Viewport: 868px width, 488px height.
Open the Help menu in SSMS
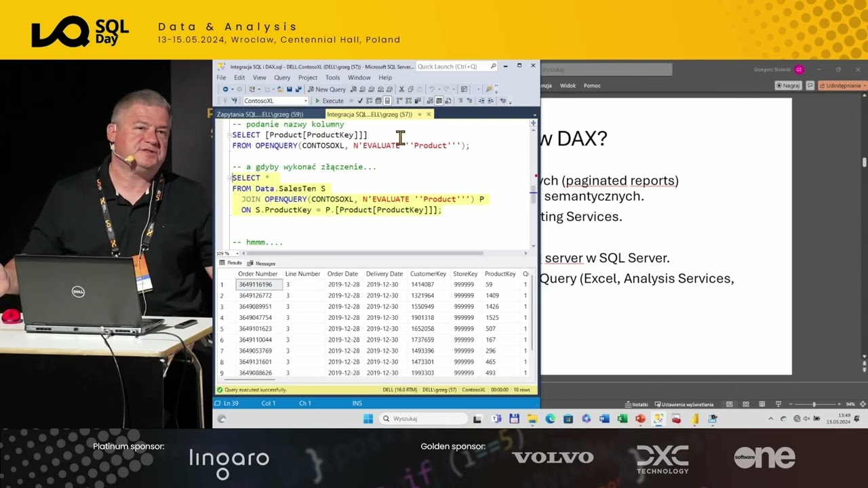[385, 78]
